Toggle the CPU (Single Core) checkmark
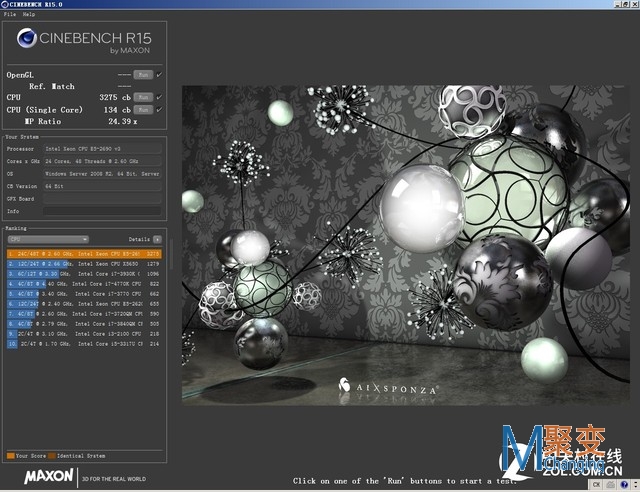The image size is (640, 492). click(x=159, y=109)
